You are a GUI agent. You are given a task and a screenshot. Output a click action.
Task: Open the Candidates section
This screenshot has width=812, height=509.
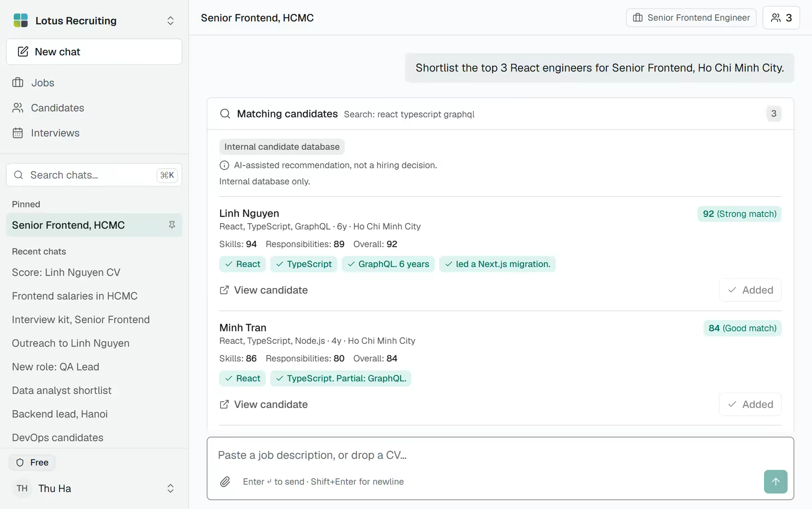[x=94, y=108]
